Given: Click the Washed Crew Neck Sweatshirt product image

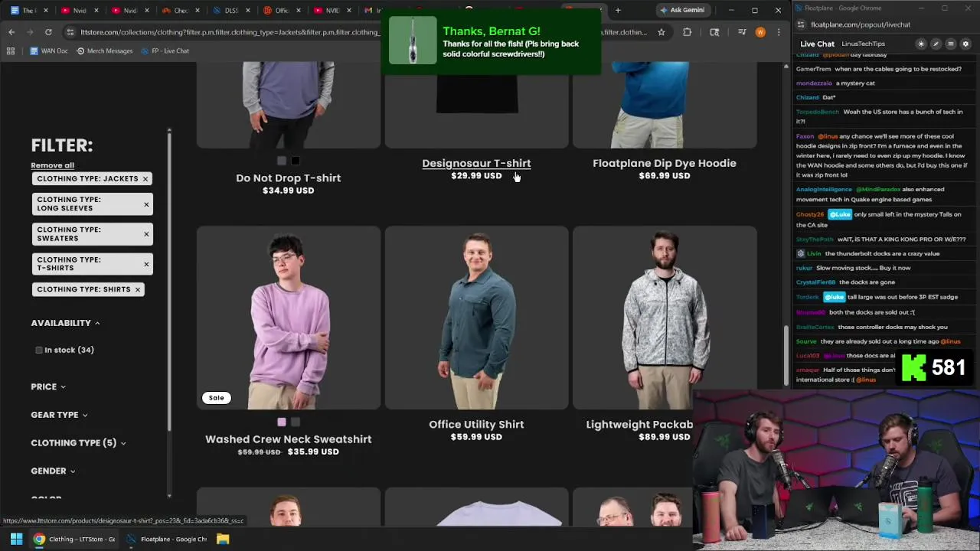Looking at the screenshot, I should [x=288, y=318].
